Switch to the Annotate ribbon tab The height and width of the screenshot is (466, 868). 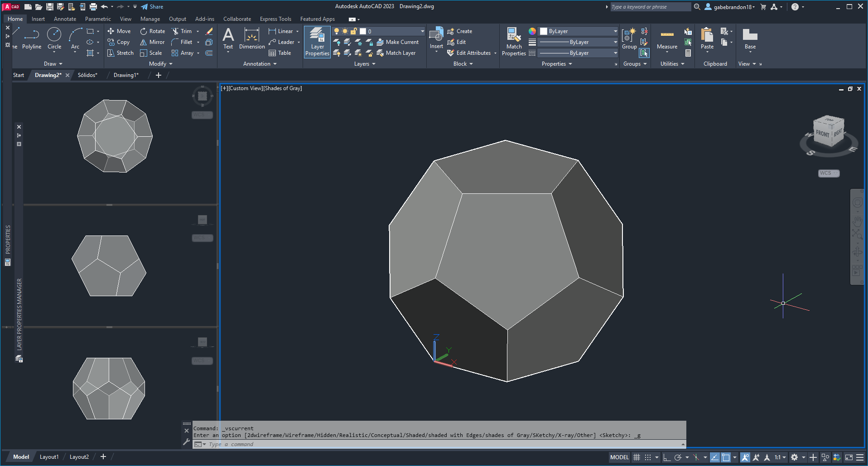click(x=65, y=19)
